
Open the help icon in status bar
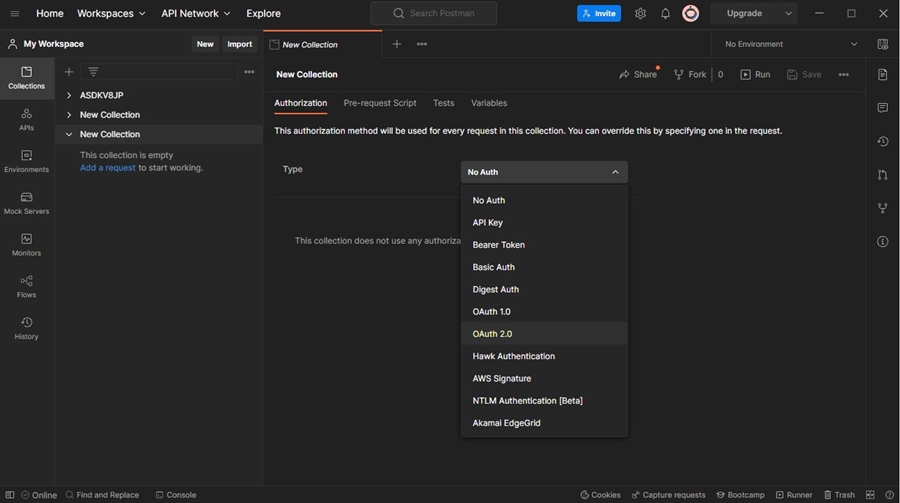(x=890, y=495)
